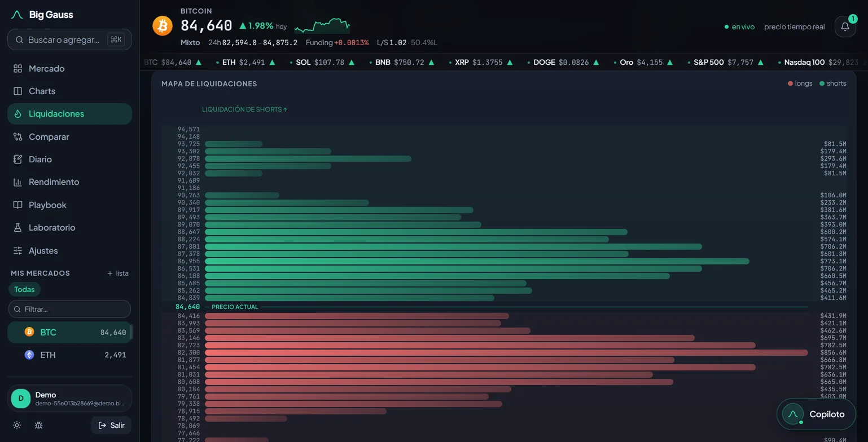The height and width of the screenshot is (442, 868).
Task: Open the Demo account card
Action: coord(69,399)
